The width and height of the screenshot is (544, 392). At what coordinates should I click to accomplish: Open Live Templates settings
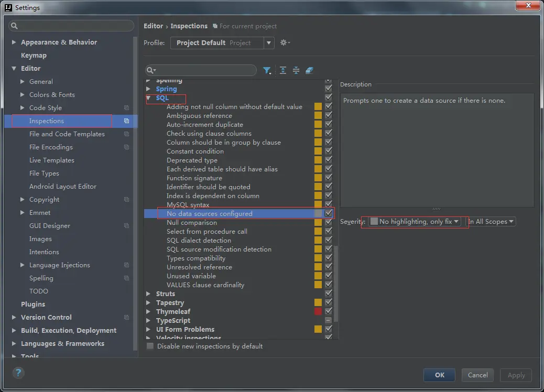pos(52,160)
